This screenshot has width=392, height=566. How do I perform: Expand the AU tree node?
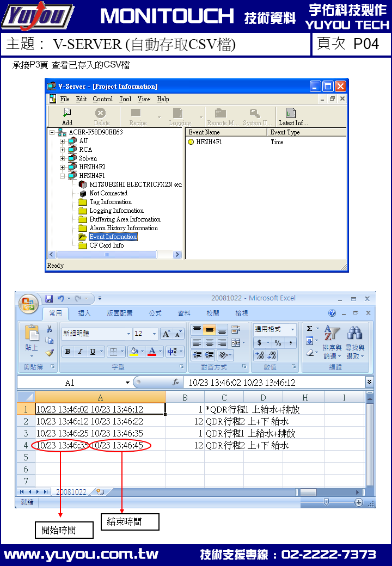point(63,141)
